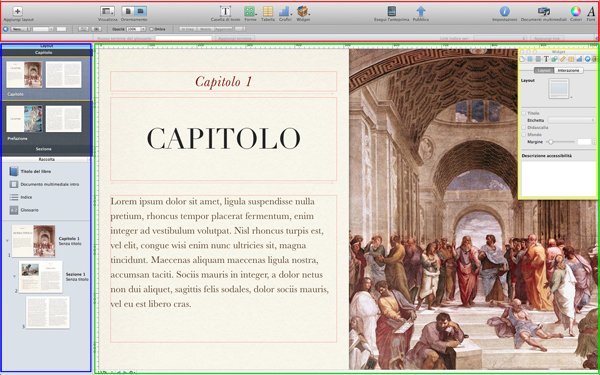Screen dimensions: 600x375
Task: Switch to landscape orientation
Action: click(140, 11)
